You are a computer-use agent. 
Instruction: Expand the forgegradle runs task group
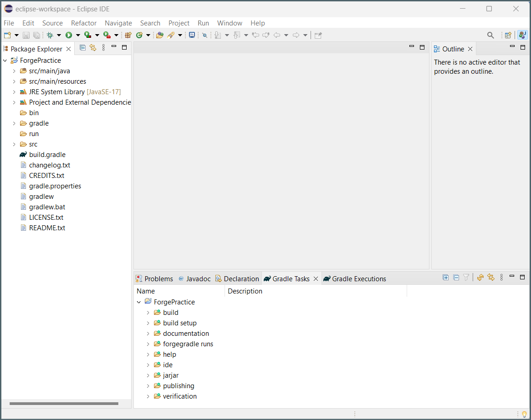pyautogui.click(x=148, y=344)
